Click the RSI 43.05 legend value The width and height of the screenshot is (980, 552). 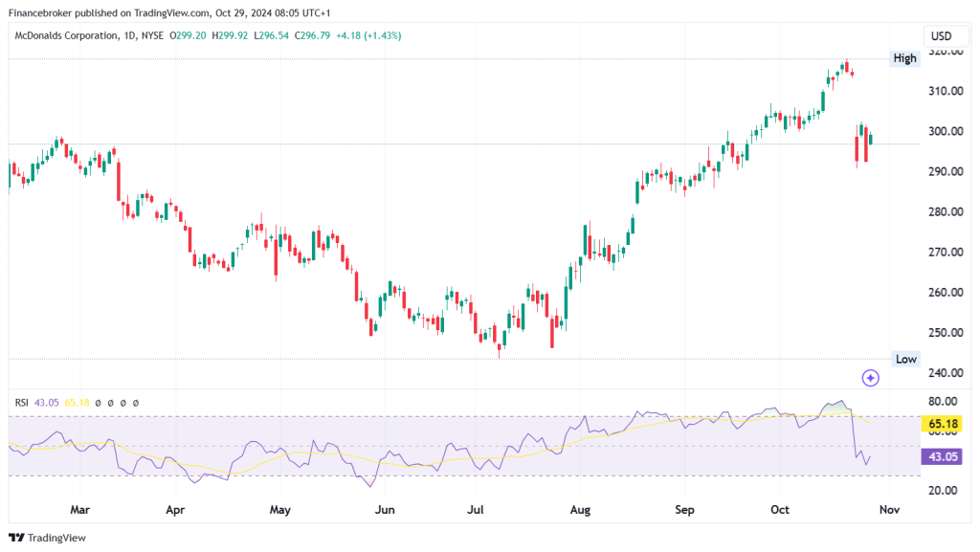46,403
